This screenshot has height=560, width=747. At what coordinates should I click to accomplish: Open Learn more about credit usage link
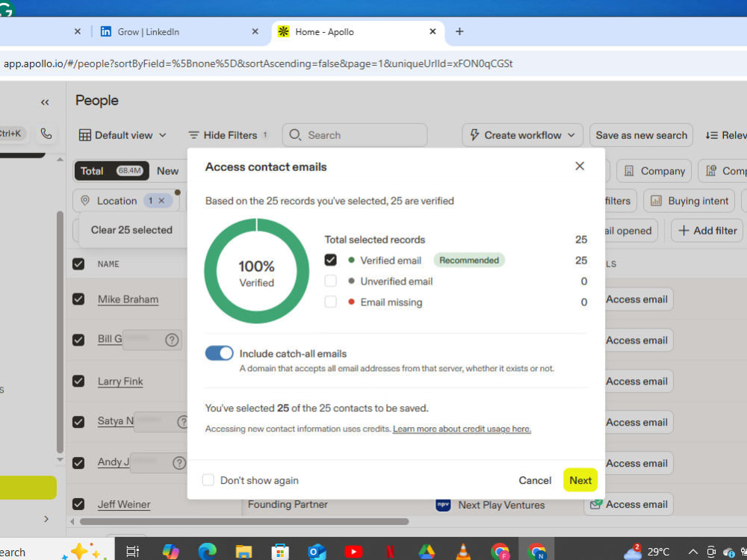click(x=462, y=429)
